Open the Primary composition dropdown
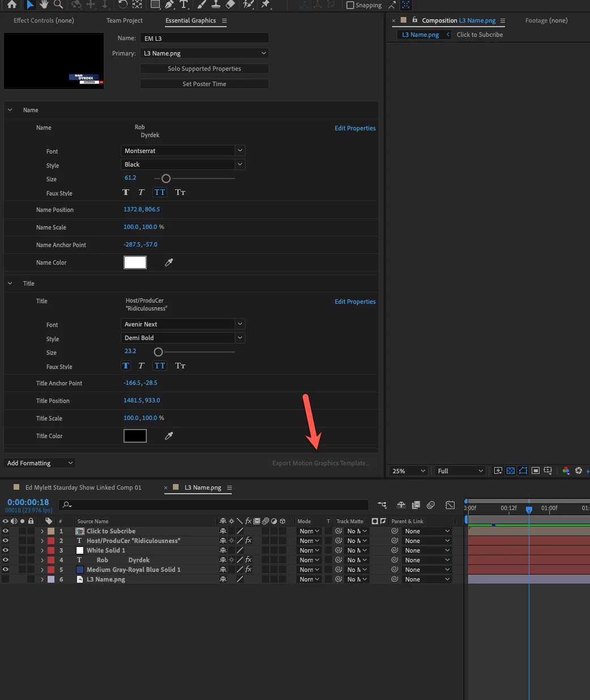This screenshot has height=700, width=590. point(204,53)
